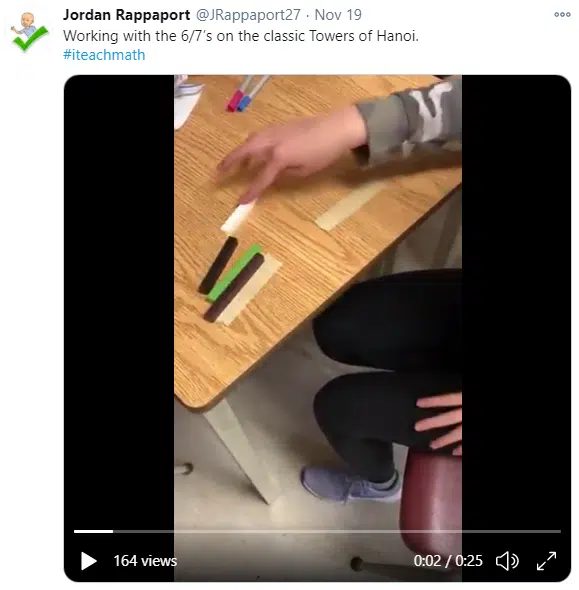Seek to the middle of the video progress bar

pyautogui.click(x=318, y=531)
